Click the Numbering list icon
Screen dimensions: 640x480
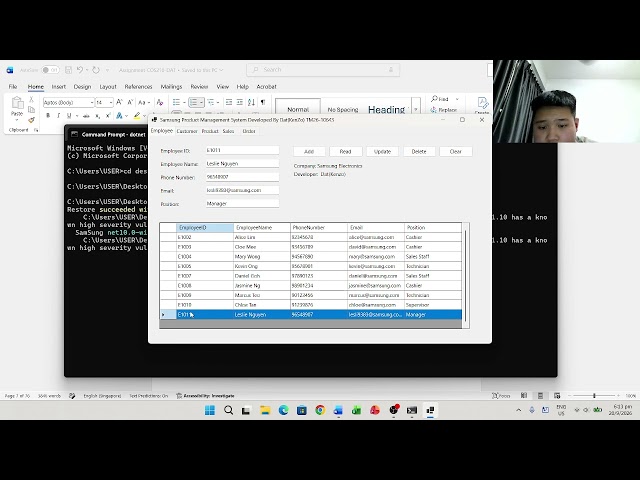[x=193, y=102]
